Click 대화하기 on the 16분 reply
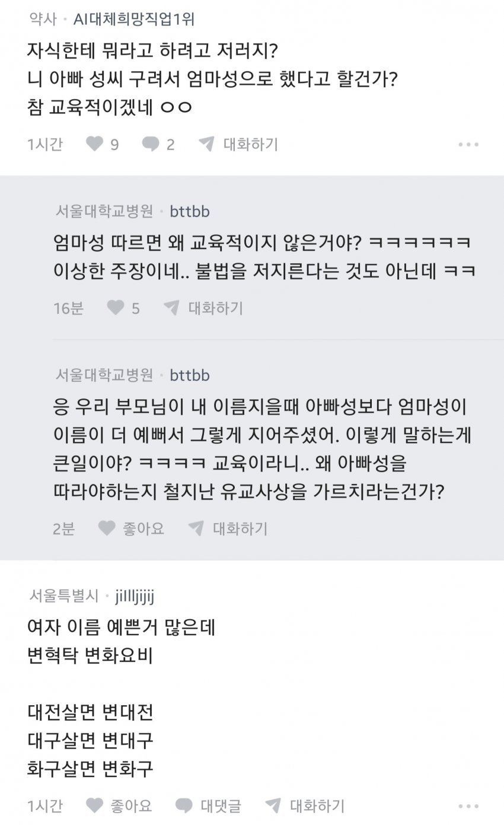Screen dimensions: 504x825 pos(215,308)
